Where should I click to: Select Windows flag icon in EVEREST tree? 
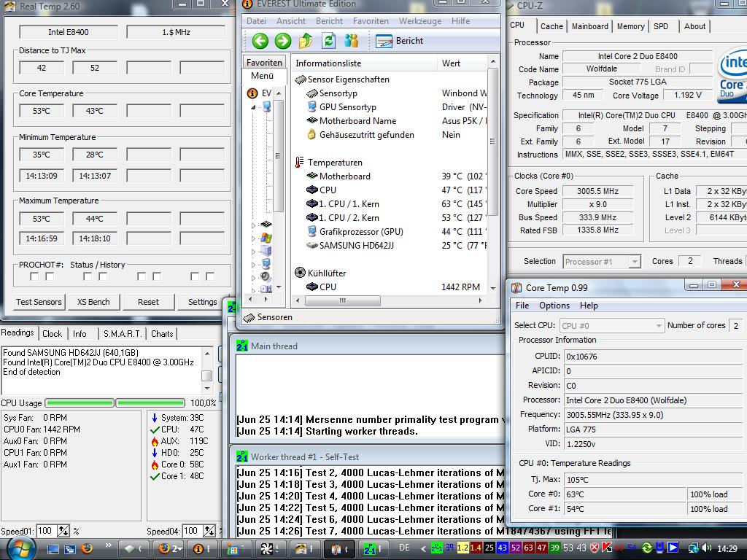click(x=266, y=238)
